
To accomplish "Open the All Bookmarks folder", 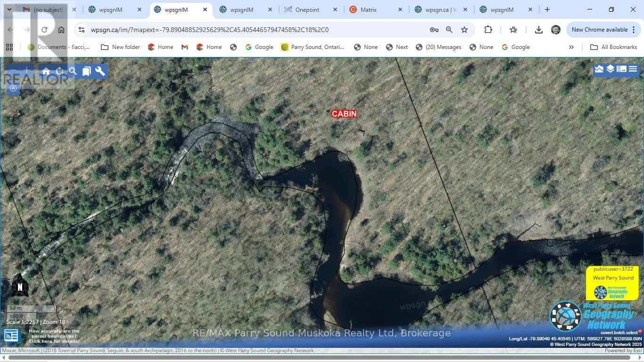I will coord(614,47).
